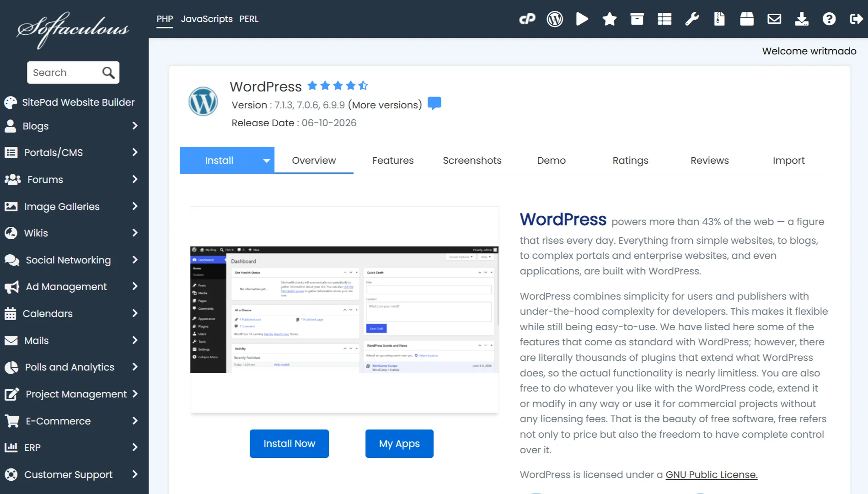This screenshot has width=868, height=494.
Task: Click the envelope email settings icon
Action: pos(774,19)
